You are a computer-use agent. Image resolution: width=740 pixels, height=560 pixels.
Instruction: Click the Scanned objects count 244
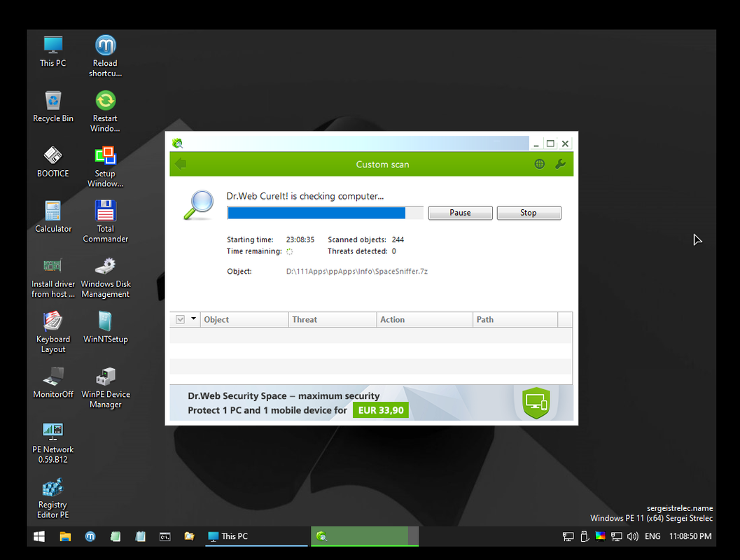[398, 239]
